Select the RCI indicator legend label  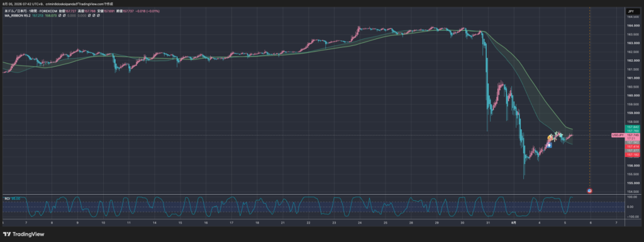click(x=7, y=199)
